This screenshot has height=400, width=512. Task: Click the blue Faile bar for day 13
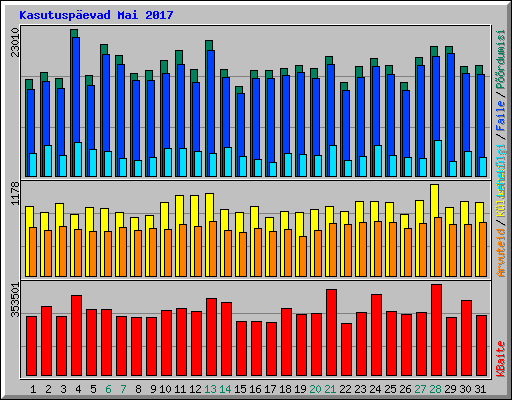coord(211,113)
